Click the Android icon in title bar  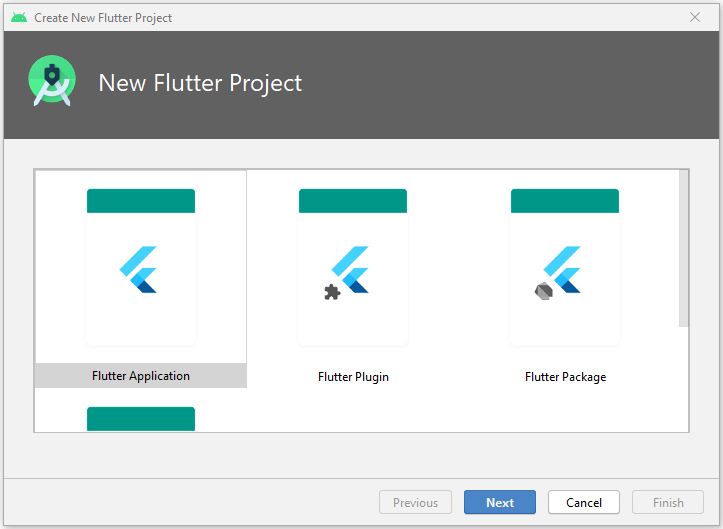coord(19,18)
